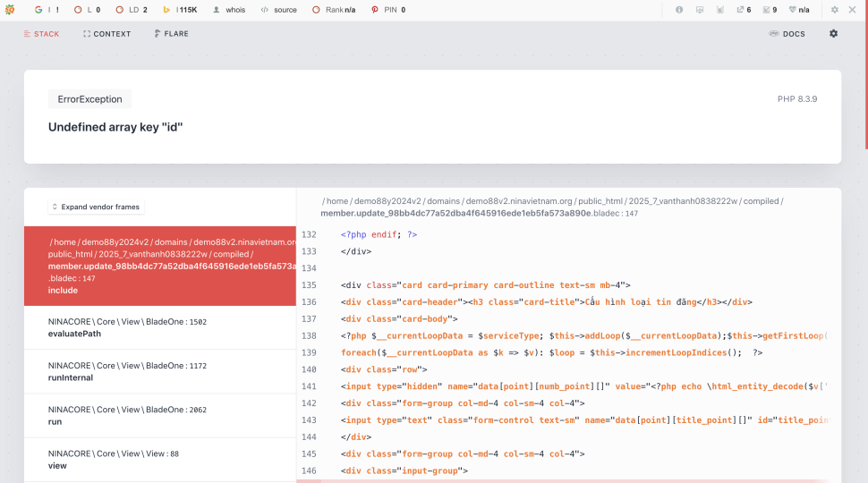Click code line number 135
Screen dimensions: 868x483
(309, 285)
